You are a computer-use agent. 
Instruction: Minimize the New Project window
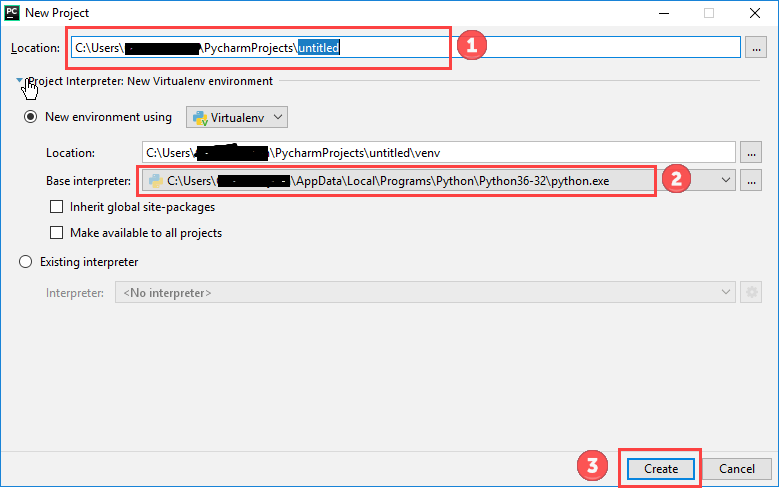(x=664, y=13)
